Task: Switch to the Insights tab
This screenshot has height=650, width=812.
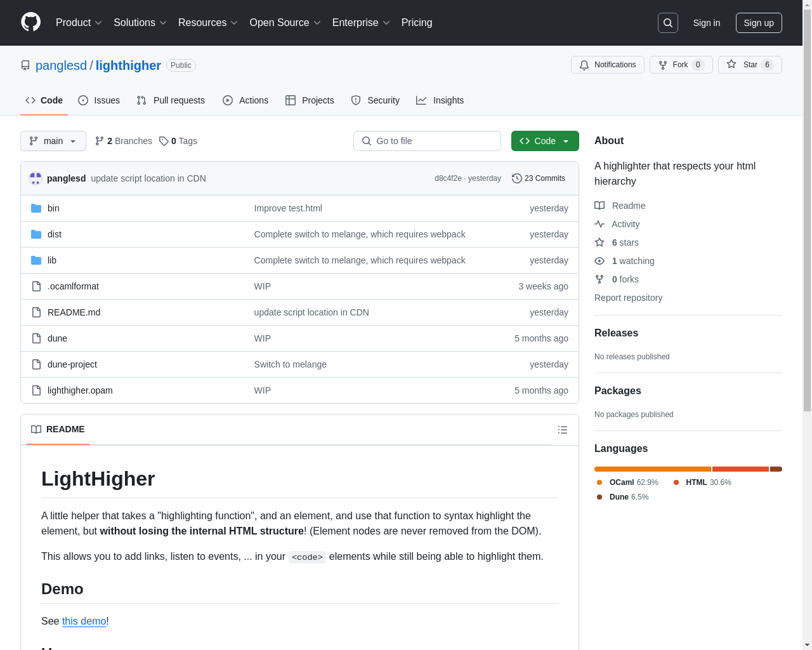Action: coord(440,100)
